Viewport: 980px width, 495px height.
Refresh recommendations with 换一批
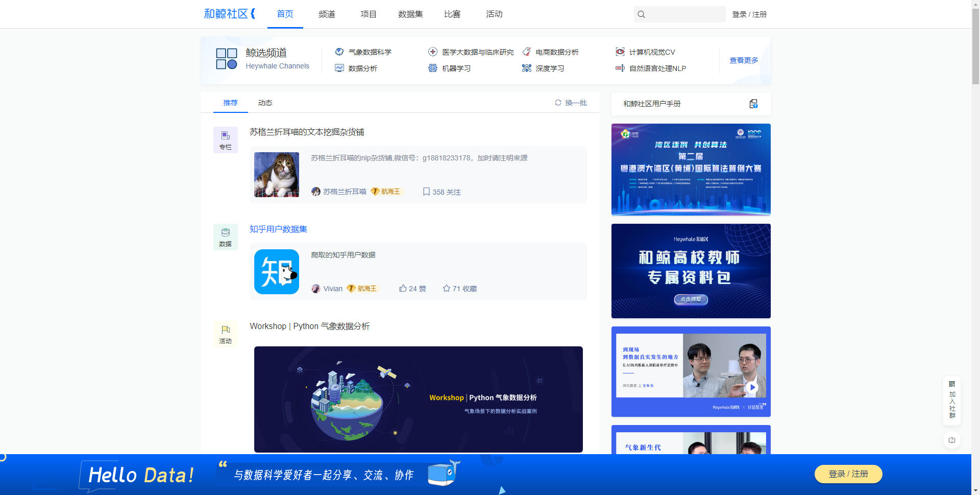571,103
